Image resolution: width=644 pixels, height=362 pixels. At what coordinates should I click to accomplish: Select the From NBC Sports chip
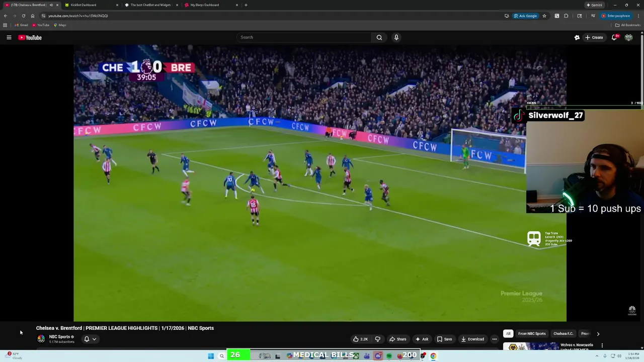click(x=532, y=333)
